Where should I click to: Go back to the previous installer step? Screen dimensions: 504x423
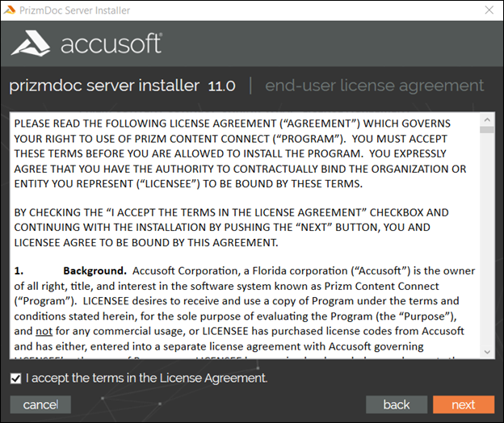point(397,404)
